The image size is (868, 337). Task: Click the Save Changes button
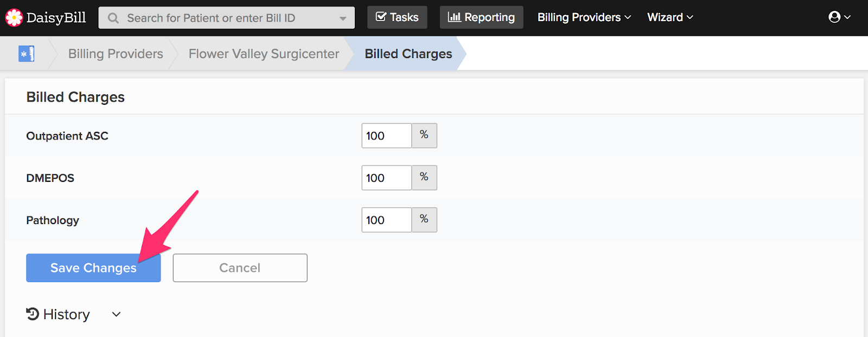pyautogui.click(x=93, y=268)
